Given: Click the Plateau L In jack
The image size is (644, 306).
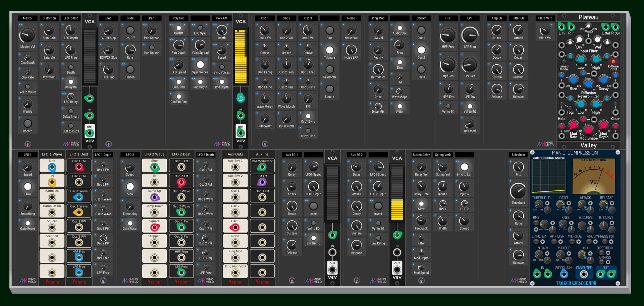Looking at the screenshot, I should click(561, 27).
